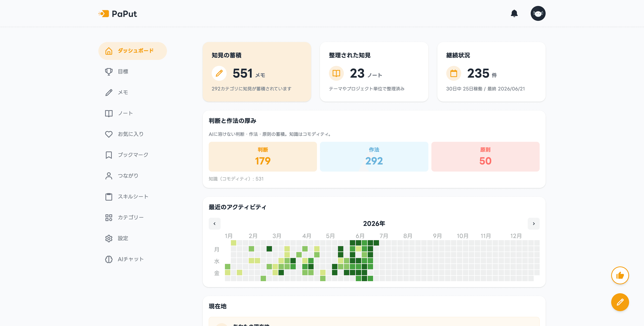Click the 551 メモ count
Image resolution: width=644 pixels, height=326 pixels.
[249, 73]
